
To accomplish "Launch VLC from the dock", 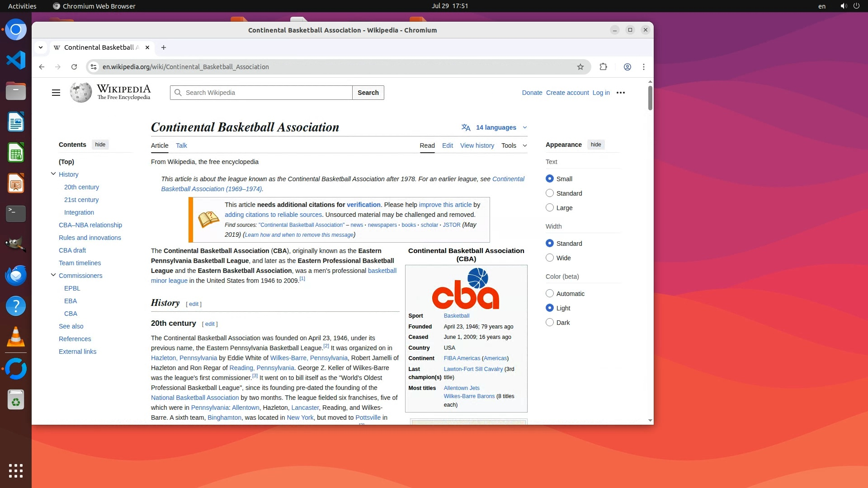I will (16, 337).
